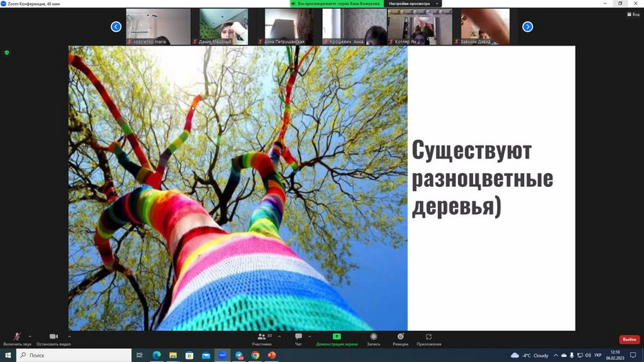This screenshot has width=644, height=362.
Task: Click the Windows search box Поиск
Action: point(74,355)
